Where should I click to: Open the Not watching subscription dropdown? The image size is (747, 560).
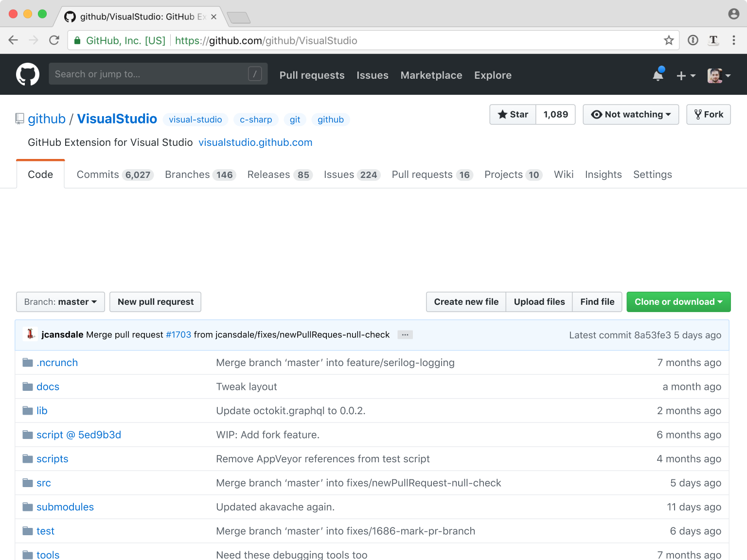630,115
